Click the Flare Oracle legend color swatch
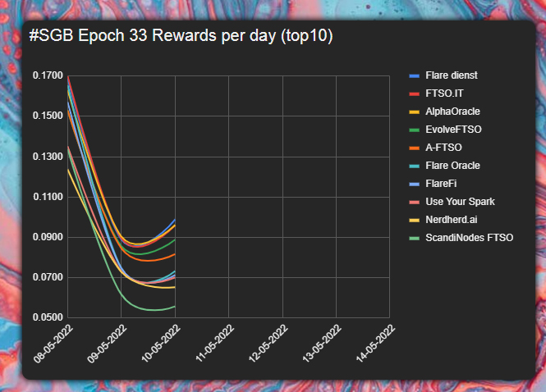546x392 pixels. point(414,166)
